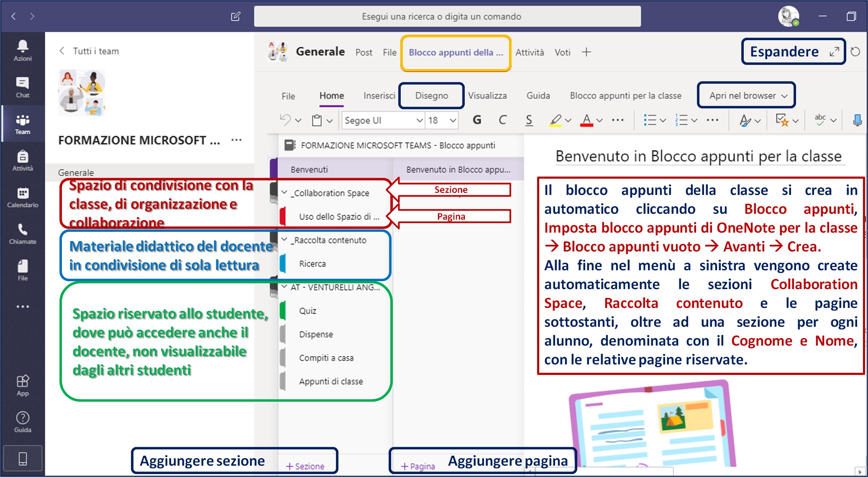Click the bulleted list icon
The image size is (868, 477).
coord(650,120)
